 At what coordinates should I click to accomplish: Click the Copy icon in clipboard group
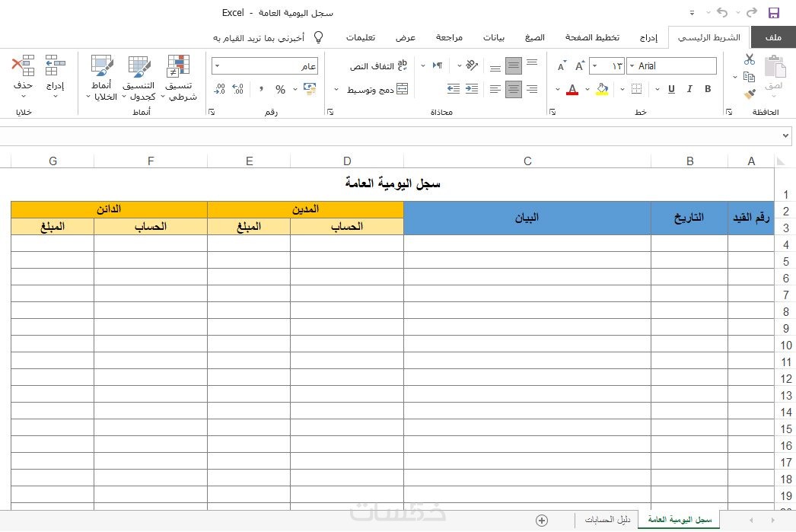pos(749,77)
